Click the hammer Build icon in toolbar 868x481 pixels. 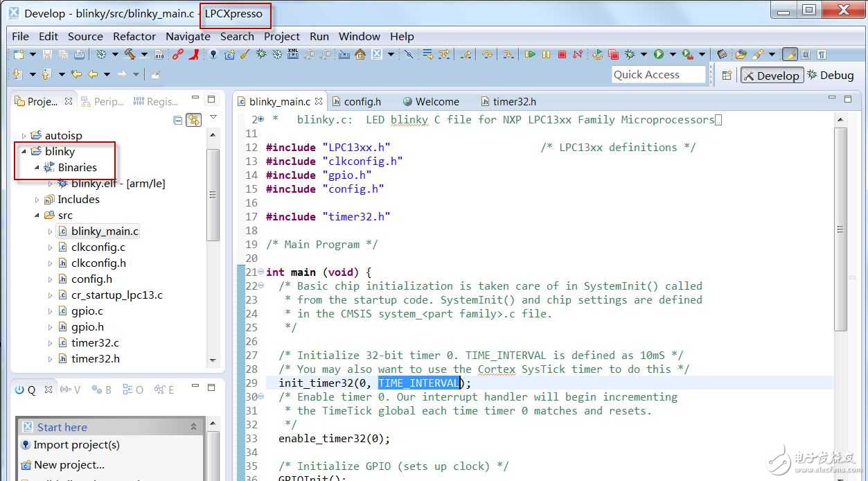click(x=130, y=54)
